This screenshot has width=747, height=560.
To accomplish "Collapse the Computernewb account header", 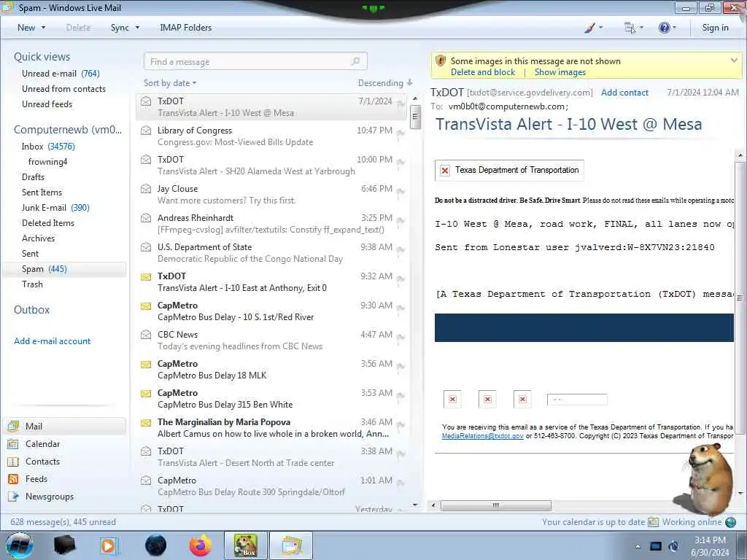I will click(68, 130).
